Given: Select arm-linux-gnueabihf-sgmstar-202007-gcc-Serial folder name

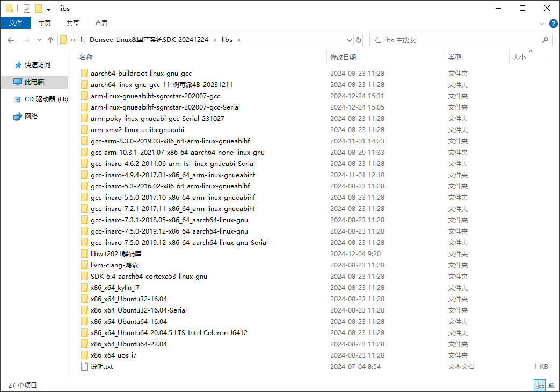Looking at the screenshot, I should (x=165, y=107).
